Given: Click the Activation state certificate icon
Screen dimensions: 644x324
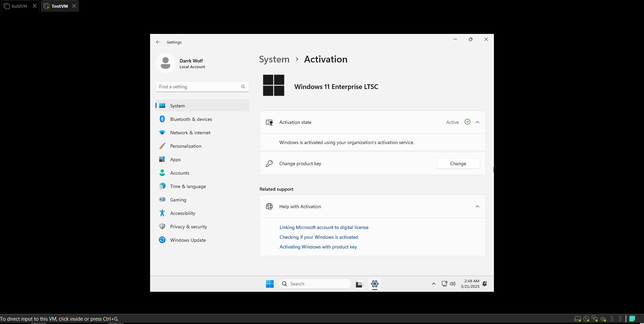Looking at the screenshot, I should (x=269, y=122).
